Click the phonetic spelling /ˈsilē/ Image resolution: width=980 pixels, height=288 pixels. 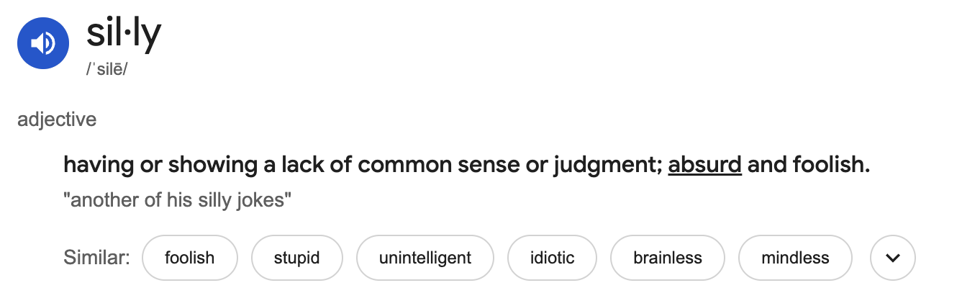point(106,71)
